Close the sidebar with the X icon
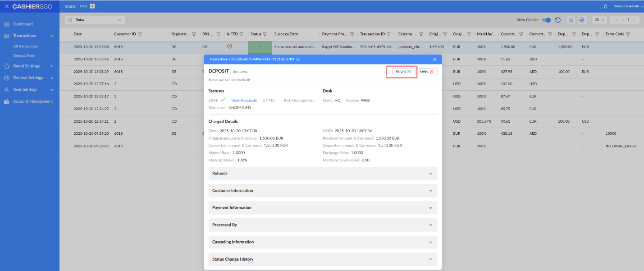Viewport: 644px width, 271px height. [x=7, y=6]
